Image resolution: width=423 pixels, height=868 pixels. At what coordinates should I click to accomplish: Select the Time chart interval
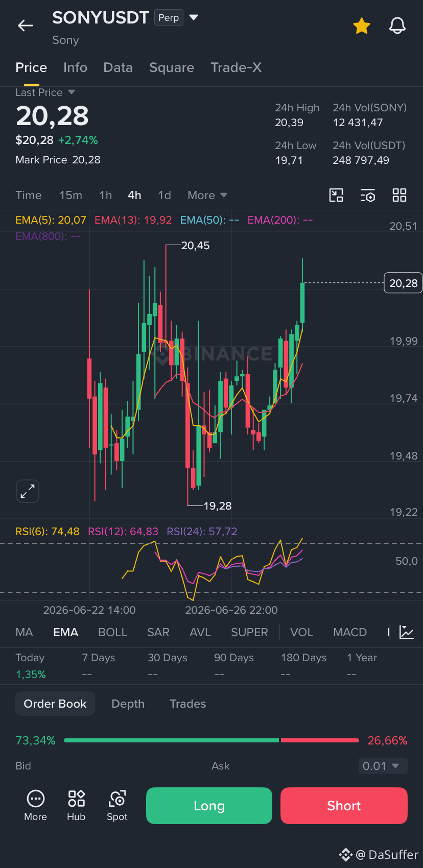(29, 195)
